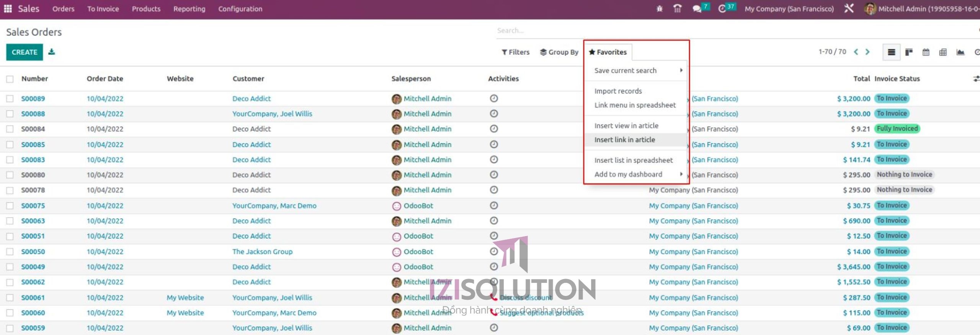Image resolution: width=980 pixels, height=335 pixels.
Task: Switch to graph view icon
Action: tap(960, 52)
